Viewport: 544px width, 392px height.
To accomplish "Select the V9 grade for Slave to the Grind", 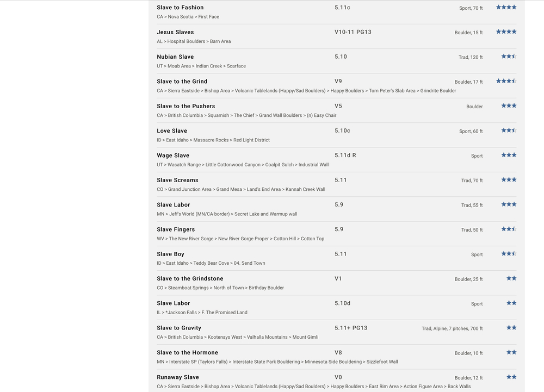I will [338, 82].
